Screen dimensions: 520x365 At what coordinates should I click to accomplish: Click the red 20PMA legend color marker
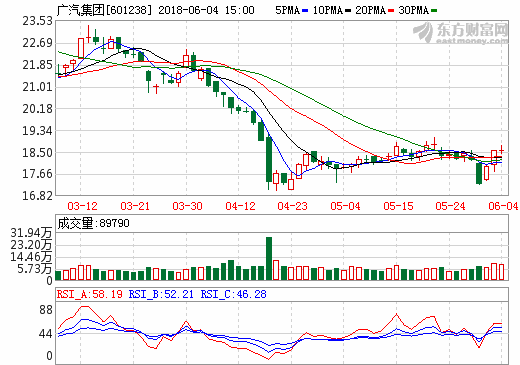(391, 11)
